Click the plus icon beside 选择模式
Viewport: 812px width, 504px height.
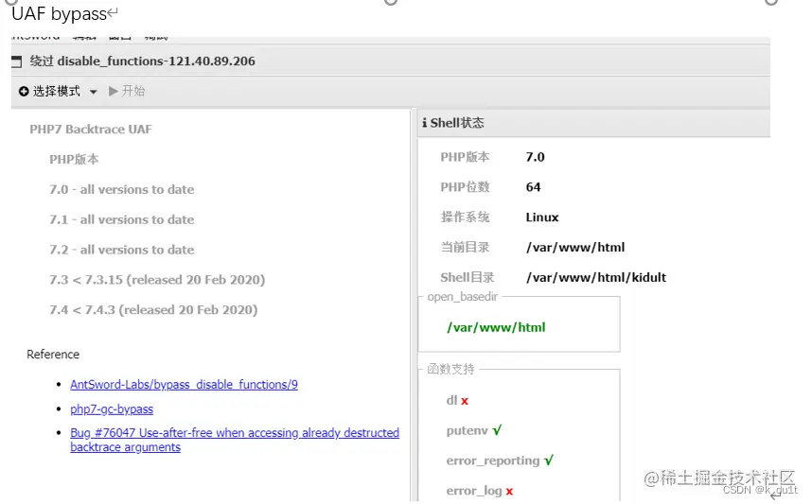click(x=24, y=92)
